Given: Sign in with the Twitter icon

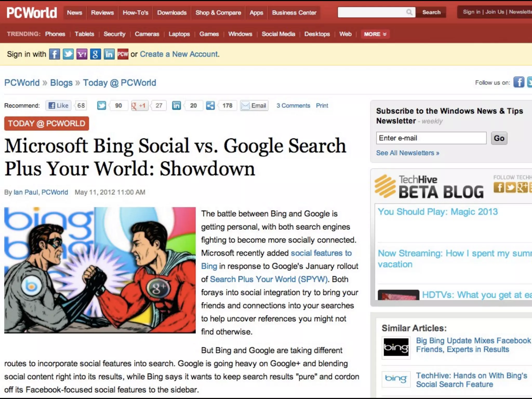Looking at the screenshot, I should 68,54.
